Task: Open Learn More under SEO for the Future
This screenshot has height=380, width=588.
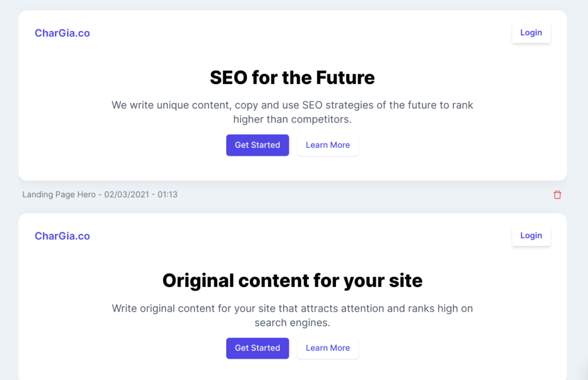Action: [328, 145]
